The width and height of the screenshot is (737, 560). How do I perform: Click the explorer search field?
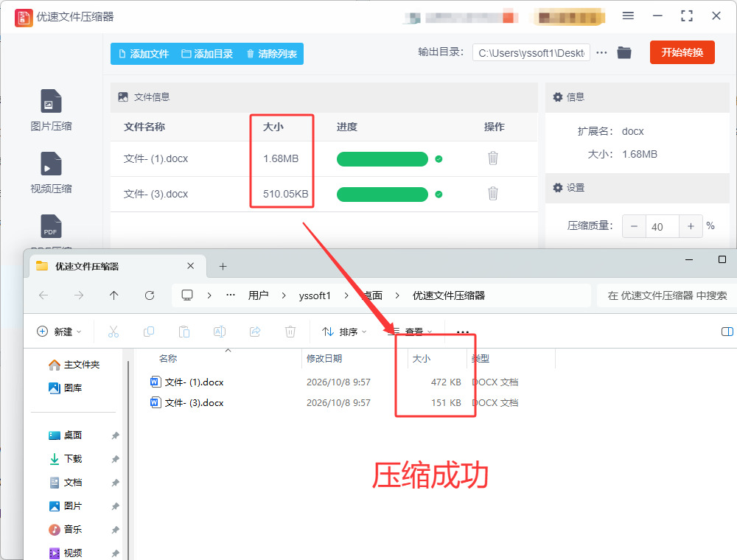click(x=666, y=295)
